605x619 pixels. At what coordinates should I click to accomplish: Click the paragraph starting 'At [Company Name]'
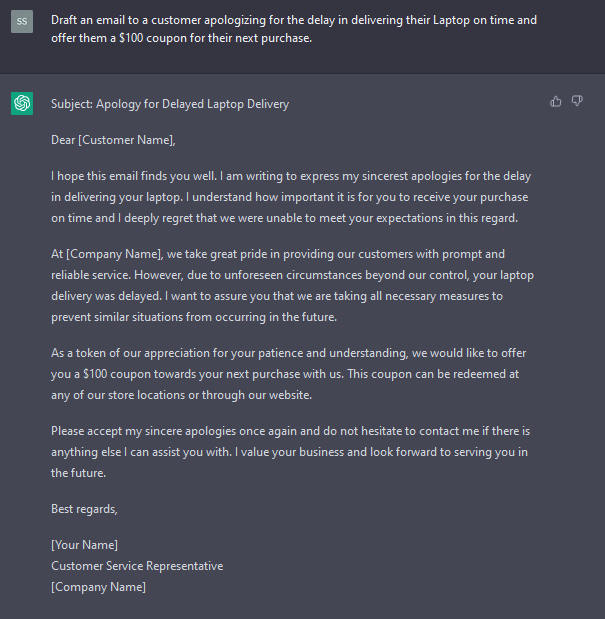tap(292, 285)
